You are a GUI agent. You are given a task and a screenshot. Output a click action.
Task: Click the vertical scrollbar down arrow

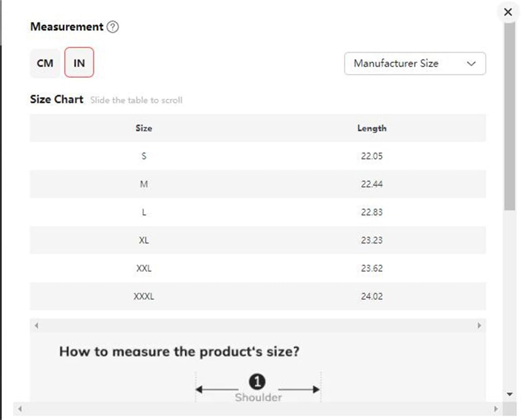[509, 394]
